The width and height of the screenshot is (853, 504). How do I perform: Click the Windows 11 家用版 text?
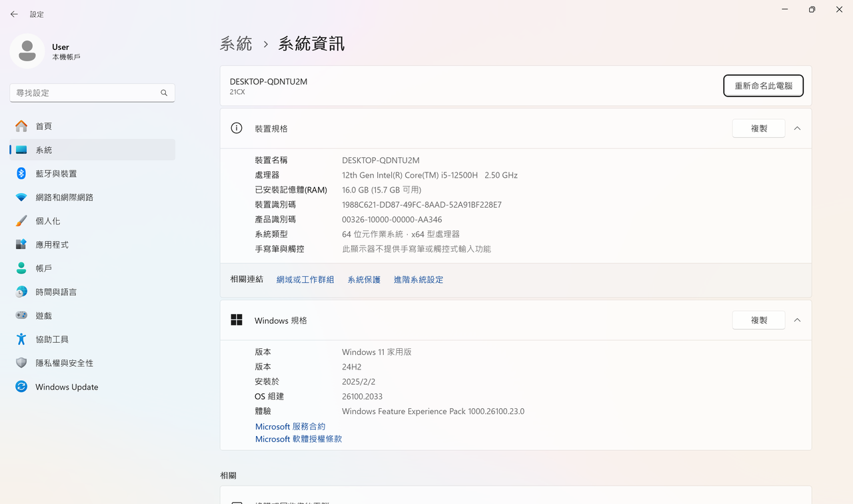[x=377, y=352]
